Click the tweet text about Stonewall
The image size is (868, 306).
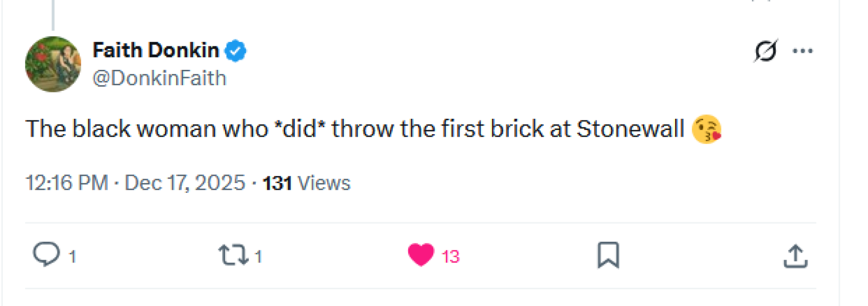point(355,129)
